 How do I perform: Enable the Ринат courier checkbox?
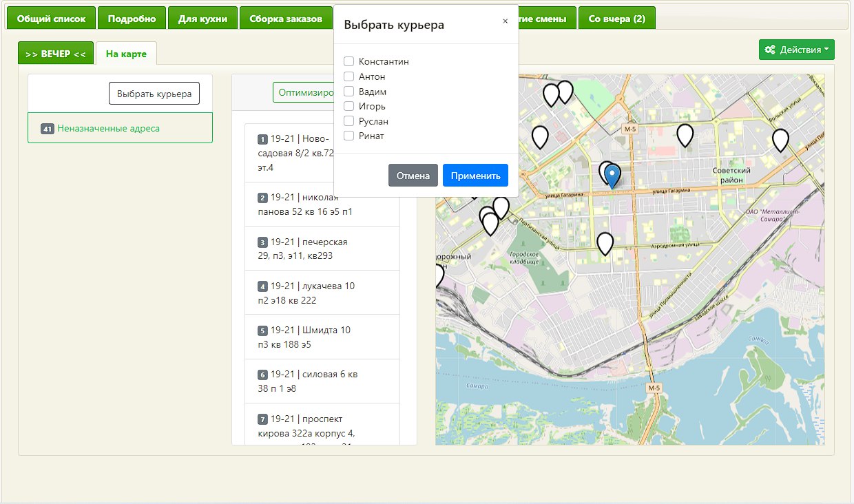[349, 136]
